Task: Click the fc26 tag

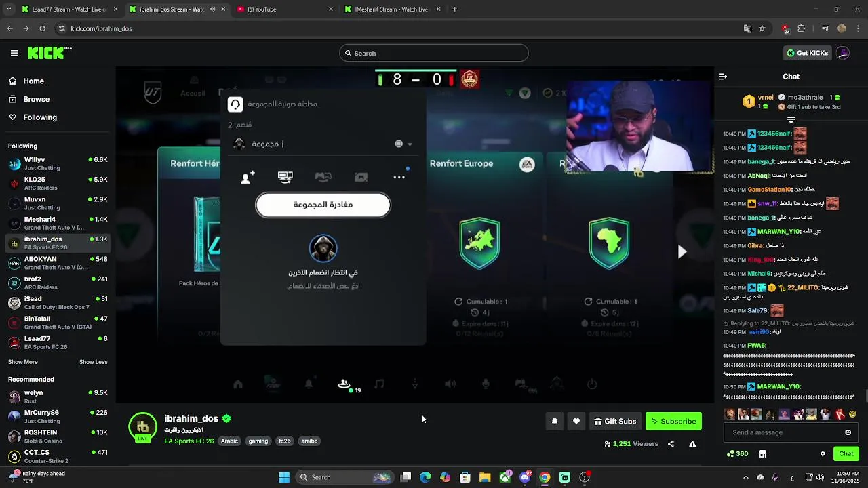Action: point(284,441)
